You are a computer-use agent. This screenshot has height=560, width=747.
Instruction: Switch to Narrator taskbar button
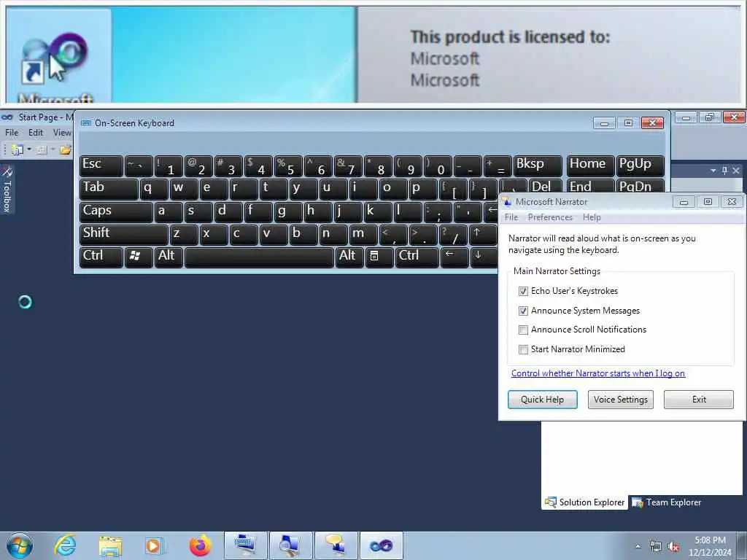(336, 545)
